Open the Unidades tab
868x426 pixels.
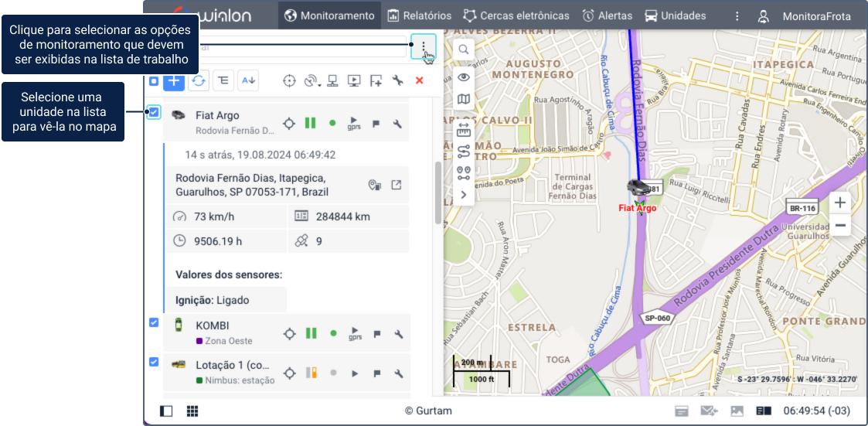click(676, 15)
